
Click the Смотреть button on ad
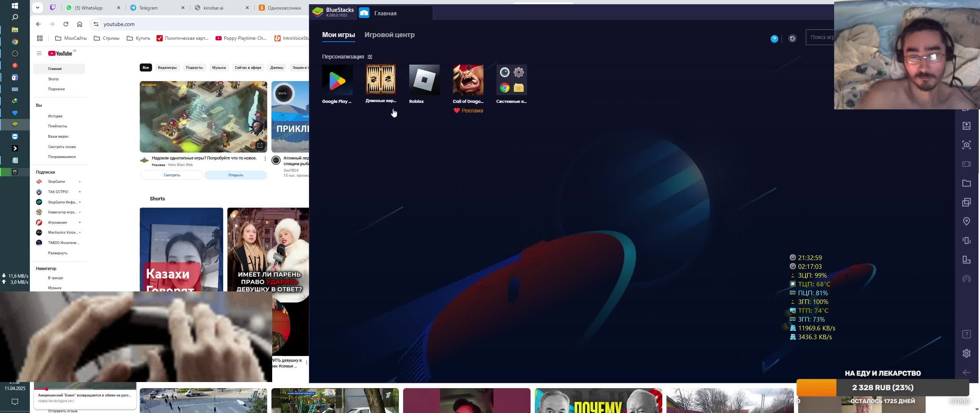[171, 175]
